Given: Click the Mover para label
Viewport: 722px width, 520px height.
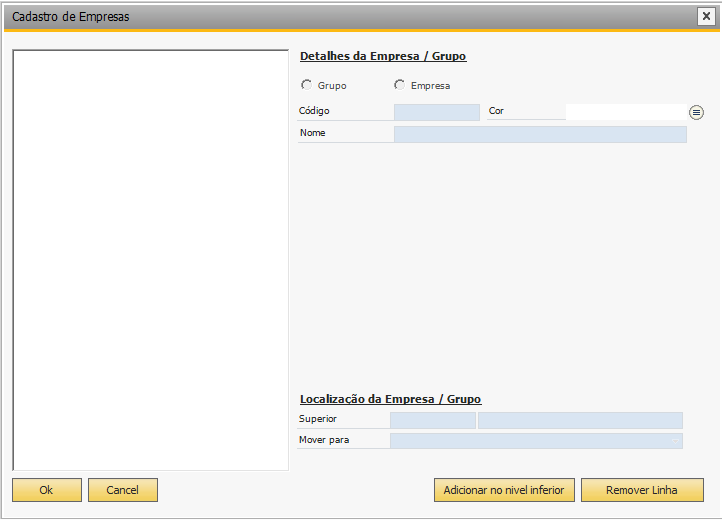Looking at the screenshot, I should pyautogui.click(x=324, y=440).
